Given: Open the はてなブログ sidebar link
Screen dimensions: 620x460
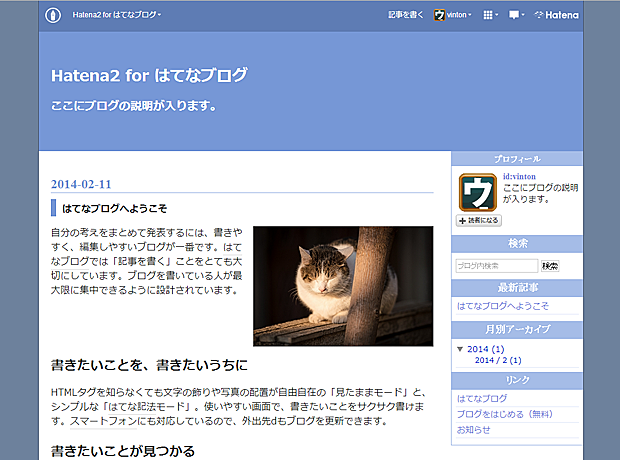Looking at the screenshot, I should (x=482, y=398).
